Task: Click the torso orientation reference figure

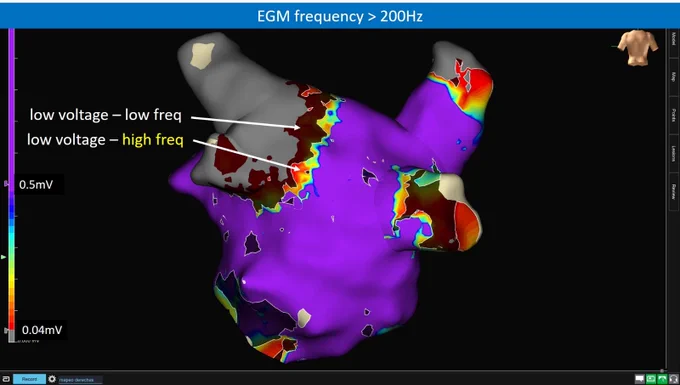Action: (638, 48)
